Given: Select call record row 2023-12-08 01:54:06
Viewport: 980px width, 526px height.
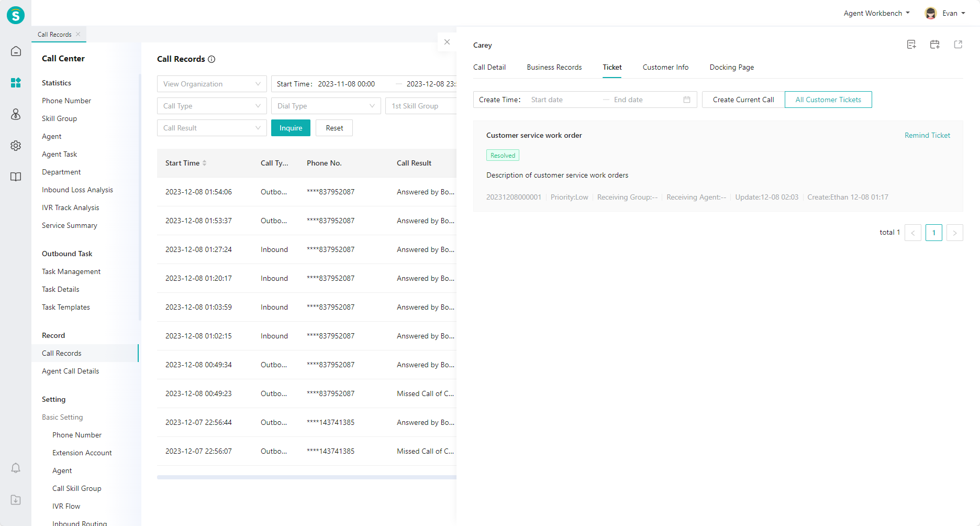Looking at the screenshot, I should (307, 192).
